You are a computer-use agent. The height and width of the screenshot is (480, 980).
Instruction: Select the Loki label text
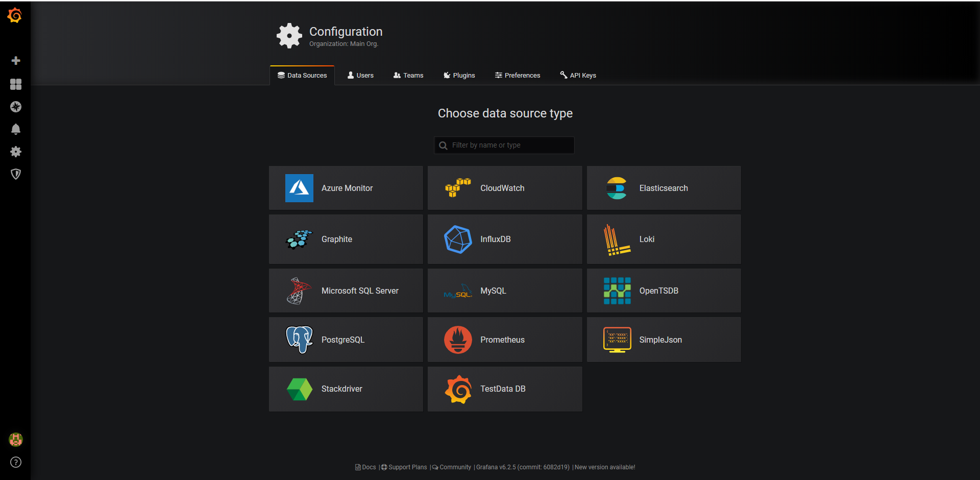(647, 239)
